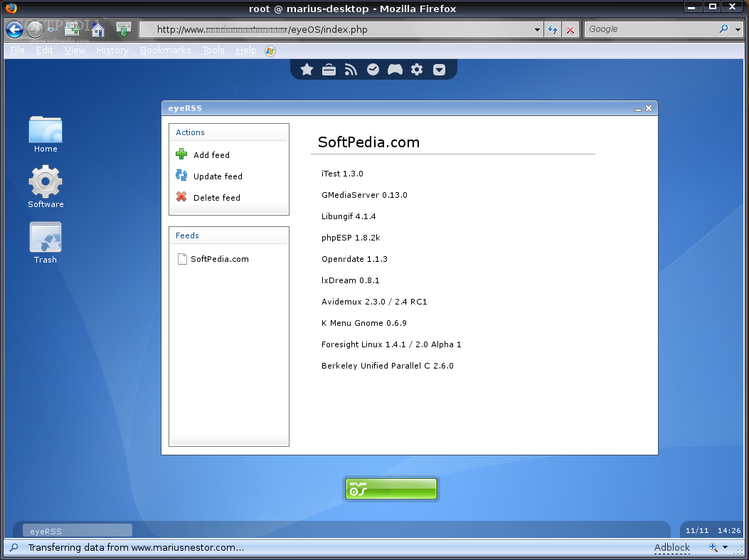Click the status bar left search icon
This screenshot has width=749, height=560.
(x=14, y=548)
